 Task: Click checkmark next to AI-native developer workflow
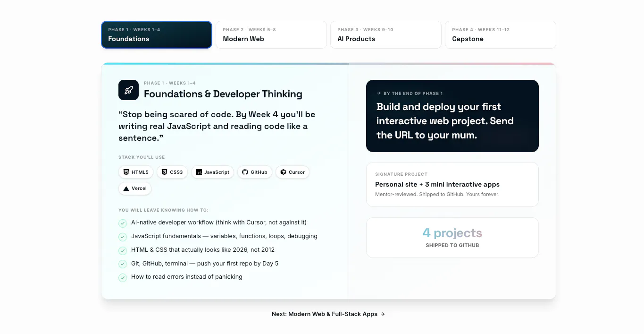[x=123, y=223]
